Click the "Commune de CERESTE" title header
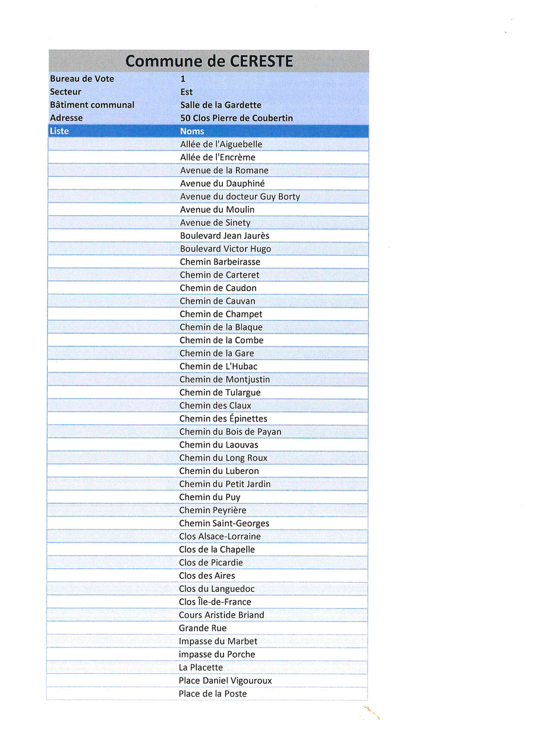The image size is (535, 756). click(209, 61)
